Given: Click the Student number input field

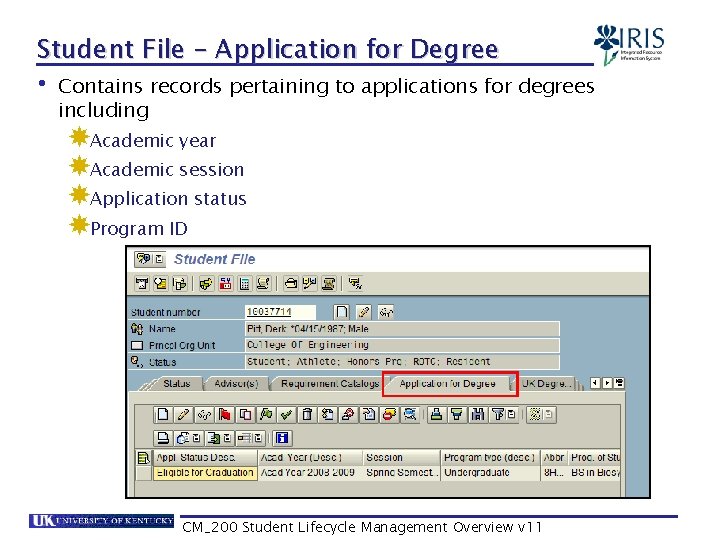Looking at the screenshot, I should tap(280, 312).
